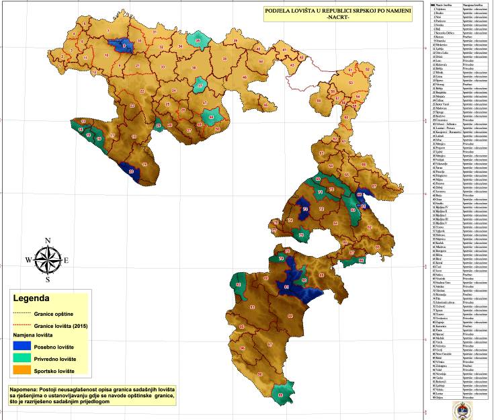The height and width of the screenshot is (420, 504).
Task: Select the green hunting area numbered 92
Action: 239,286
